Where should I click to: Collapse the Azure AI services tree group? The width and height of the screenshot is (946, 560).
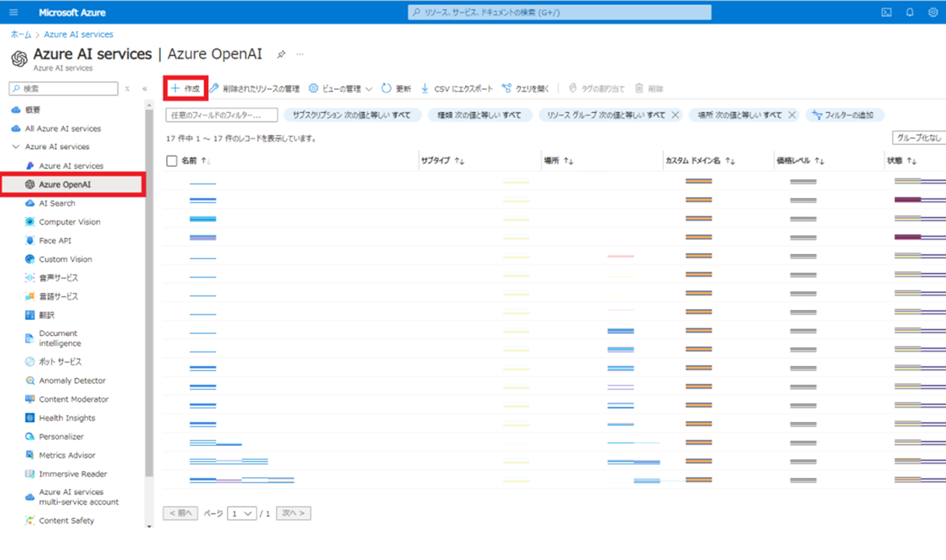(16, 147)
